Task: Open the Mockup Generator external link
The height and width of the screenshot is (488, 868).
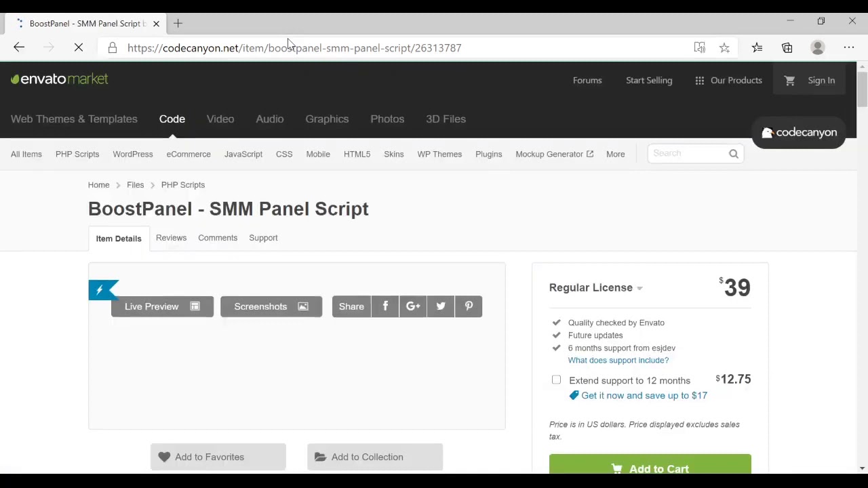Action: click(554, 154)
